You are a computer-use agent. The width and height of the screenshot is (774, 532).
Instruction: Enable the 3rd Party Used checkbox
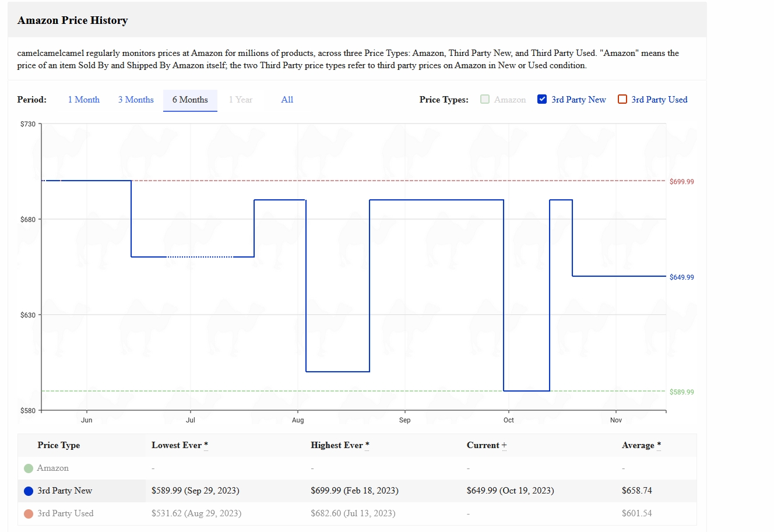click(622, 99)
